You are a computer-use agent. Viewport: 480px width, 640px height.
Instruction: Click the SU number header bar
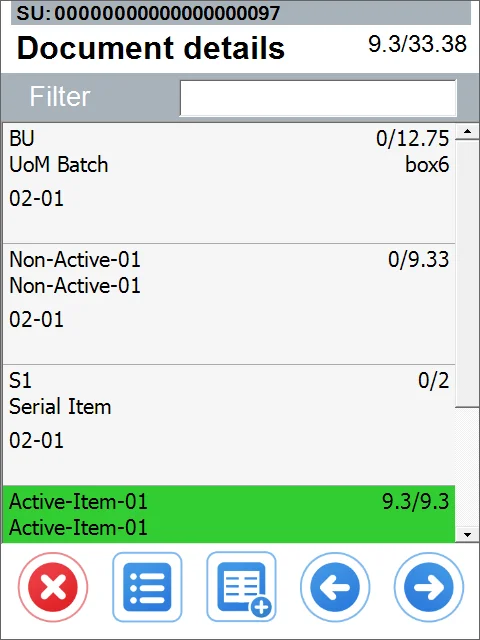tap(241, 13)
